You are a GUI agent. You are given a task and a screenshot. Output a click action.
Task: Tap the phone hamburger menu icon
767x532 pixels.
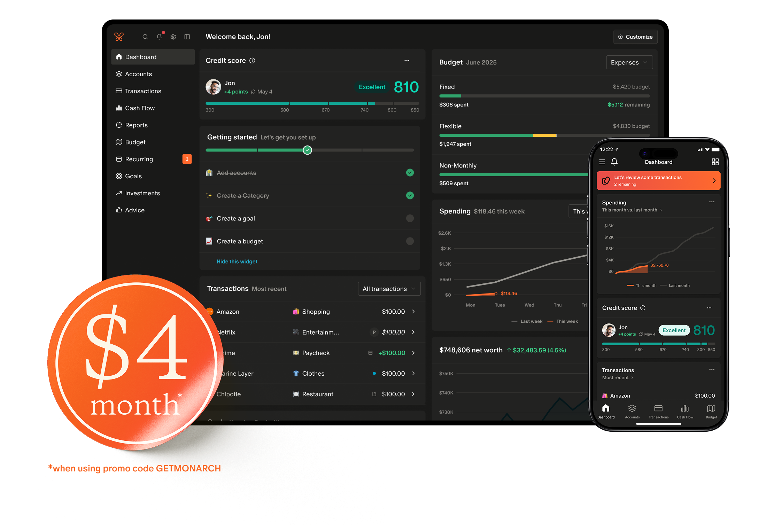(602, 162)
